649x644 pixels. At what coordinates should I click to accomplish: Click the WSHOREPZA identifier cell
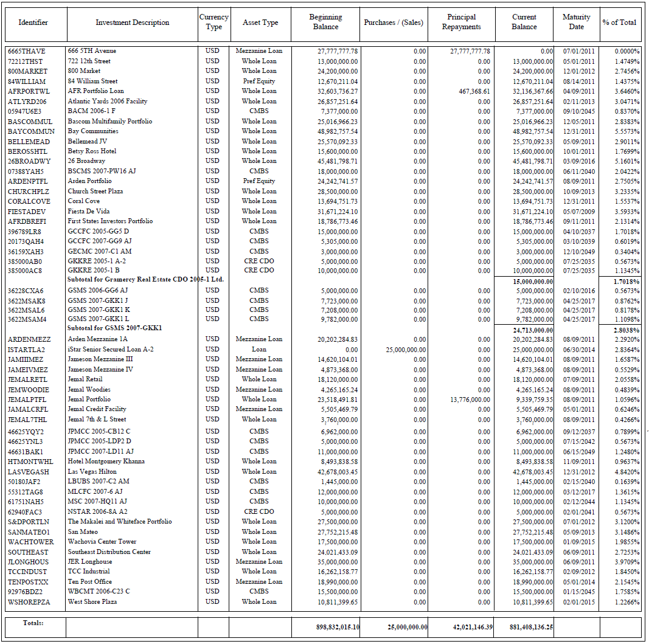click(29, 602)
